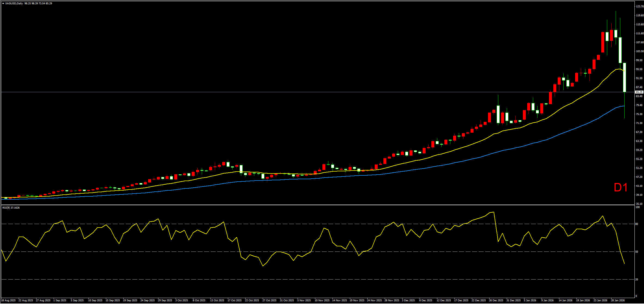Click the RSI level 20 scale label
Viewport: 644px width, 304px height.
pyautogui.click(x=637, y=280)
